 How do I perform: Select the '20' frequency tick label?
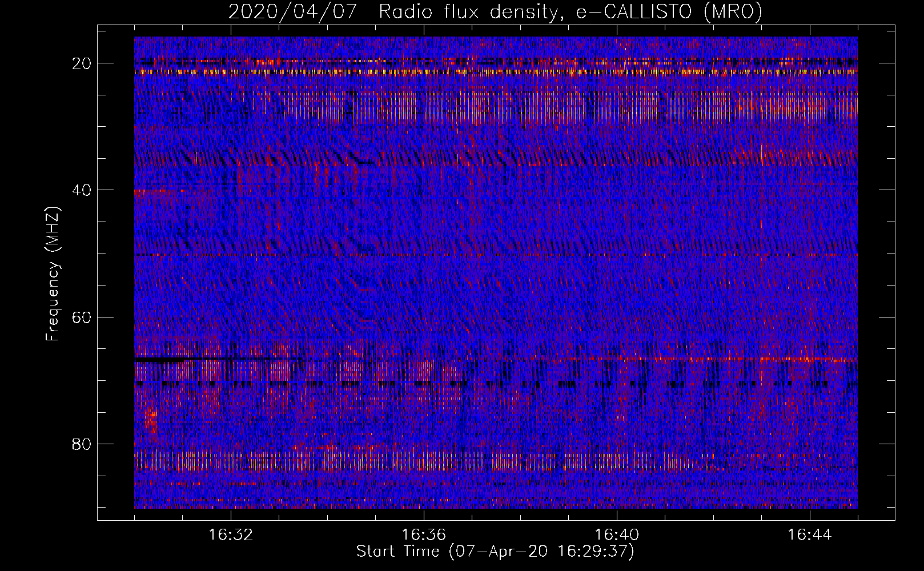click(x=82, y=63)
